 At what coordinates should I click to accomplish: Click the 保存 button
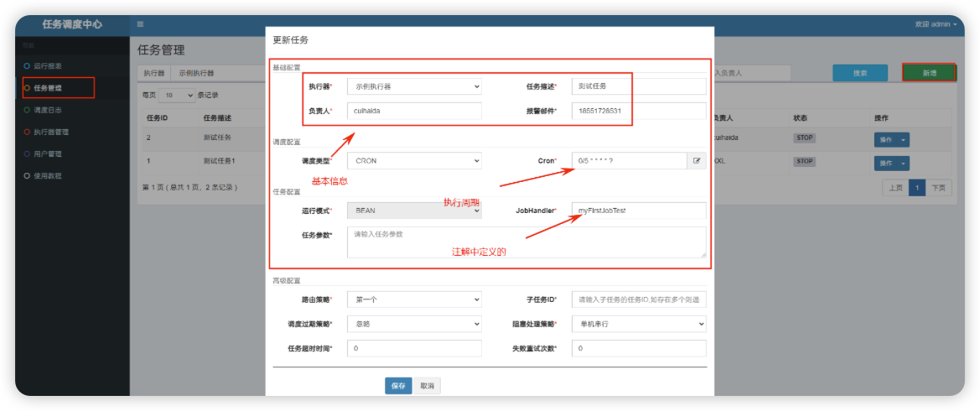click(398, 386)
